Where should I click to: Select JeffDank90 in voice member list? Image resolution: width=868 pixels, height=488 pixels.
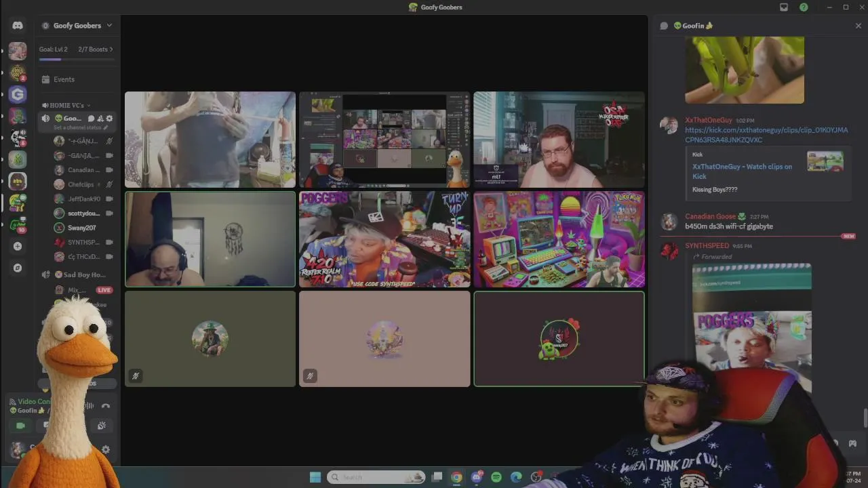84,199
